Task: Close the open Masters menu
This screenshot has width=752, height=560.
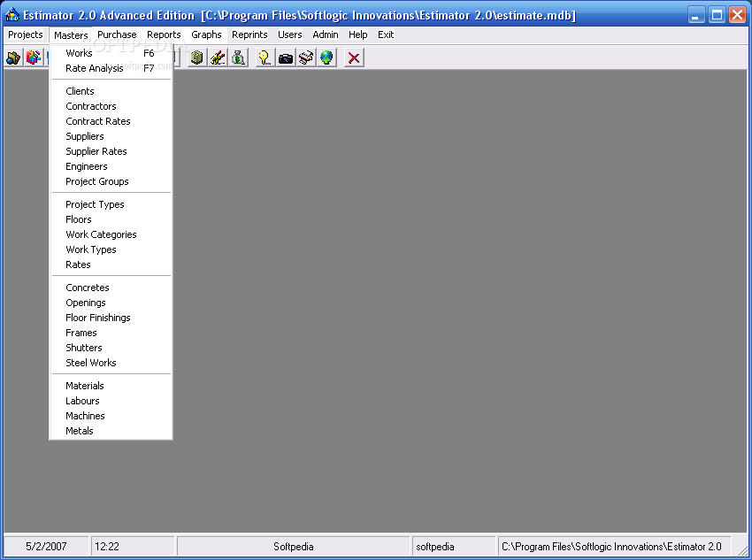Action: (x=71, y=35)
